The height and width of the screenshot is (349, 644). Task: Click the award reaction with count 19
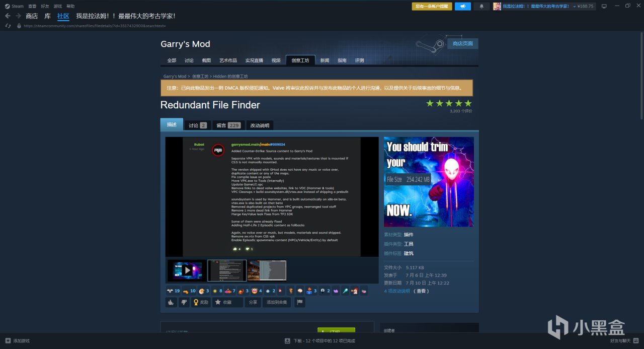click(173, 291)
